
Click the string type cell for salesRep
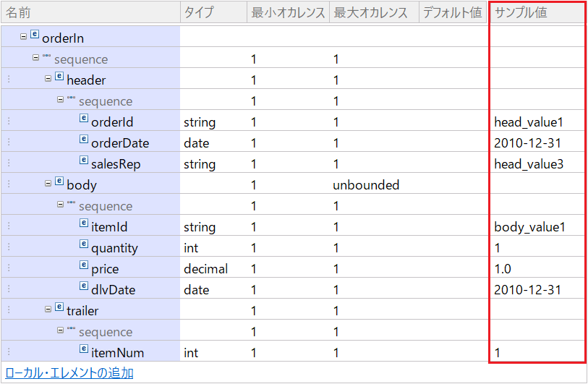tap(213, 164)
